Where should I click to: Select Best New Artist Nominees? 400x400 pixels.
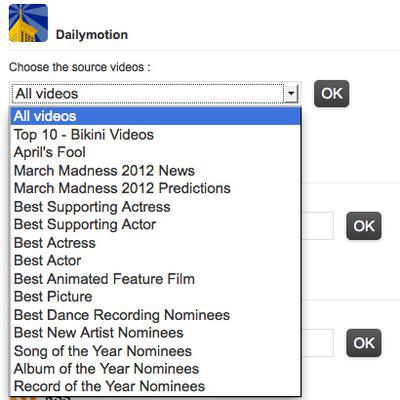click(156, 333)
